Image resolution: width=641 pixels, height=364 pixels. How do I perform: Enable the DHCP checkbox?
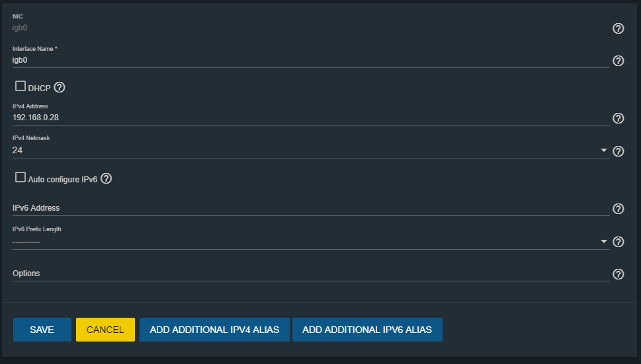(21, 87)
